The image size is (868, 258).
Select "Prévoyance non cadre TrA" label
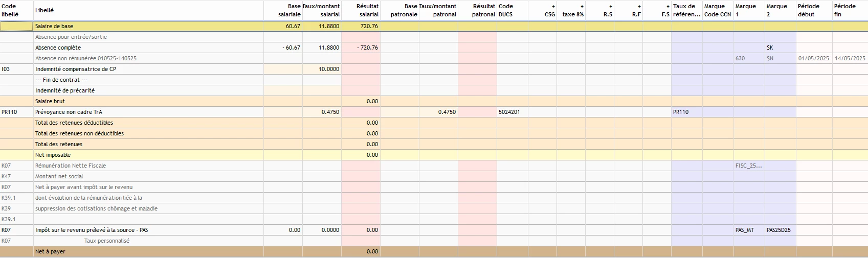[x=69, y=112]
